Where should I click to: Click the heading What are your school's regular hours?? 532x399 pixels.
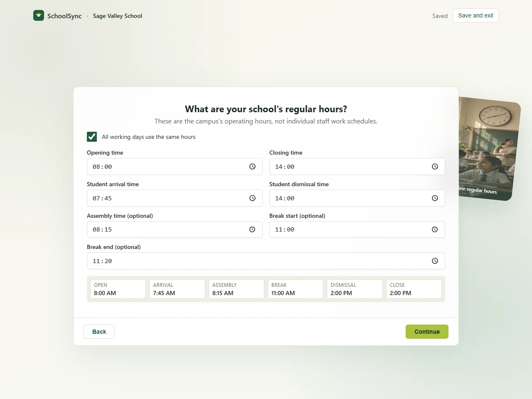[x=266, y=109]
